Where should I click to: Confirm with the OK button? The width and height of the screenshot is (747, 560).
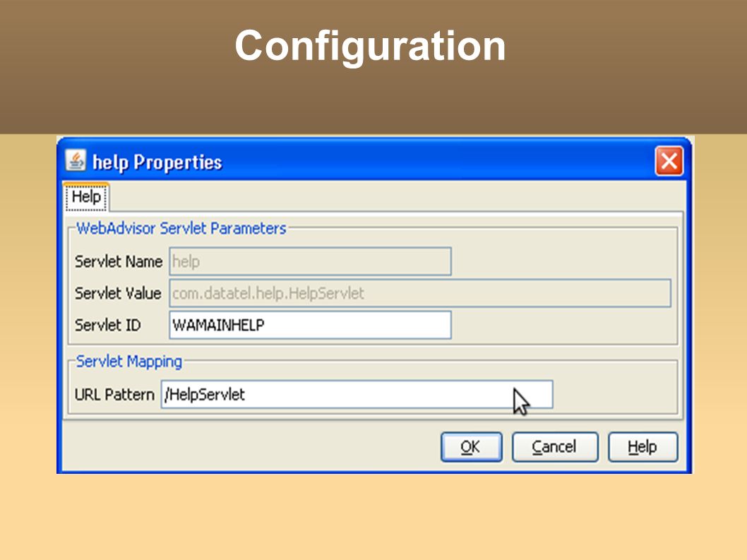(x=471, y=447)
